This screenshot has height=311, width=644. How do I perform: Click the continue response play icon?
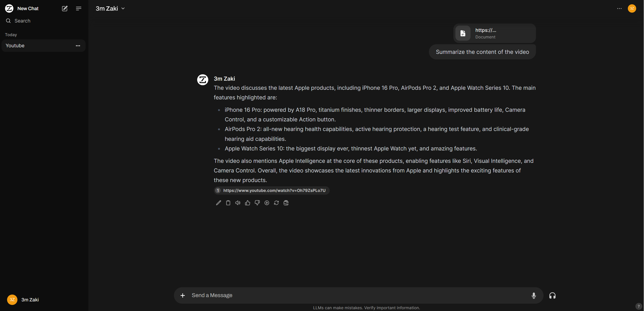(267, 203)
